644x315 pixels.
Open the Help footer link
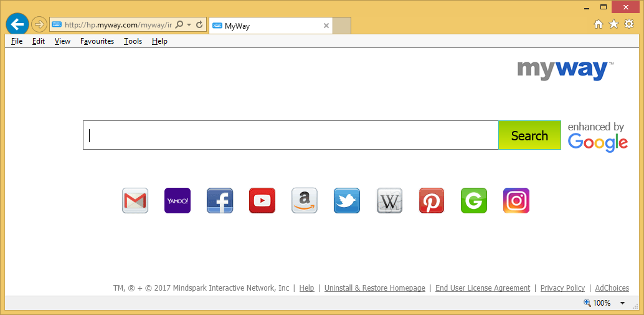[307, 288]
